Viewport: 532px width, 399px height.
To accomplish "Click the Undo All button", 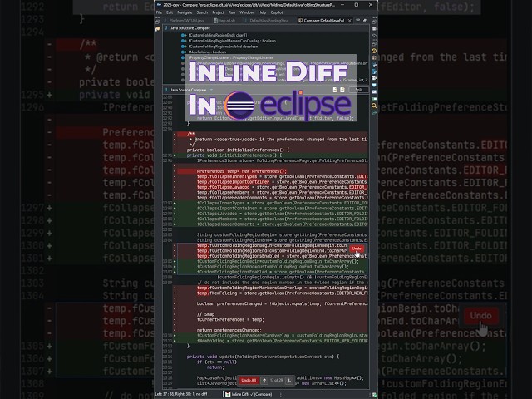I will click(249, 381).
